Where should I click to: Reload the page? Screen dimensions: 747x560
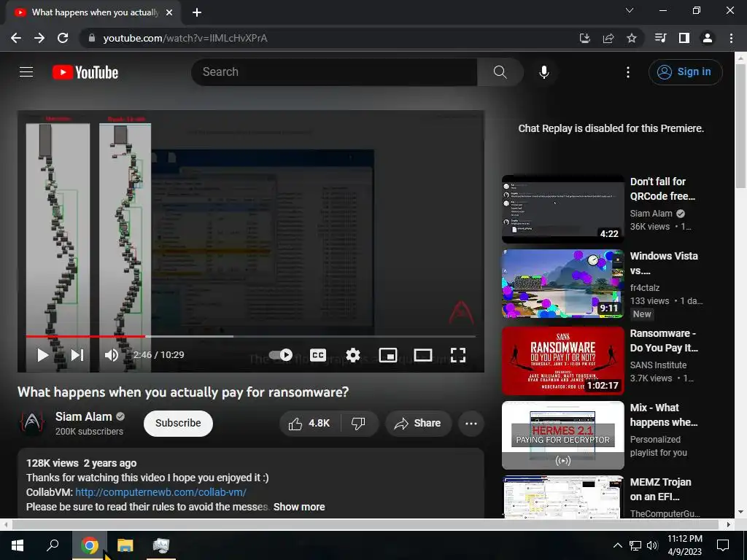[63, 38]
